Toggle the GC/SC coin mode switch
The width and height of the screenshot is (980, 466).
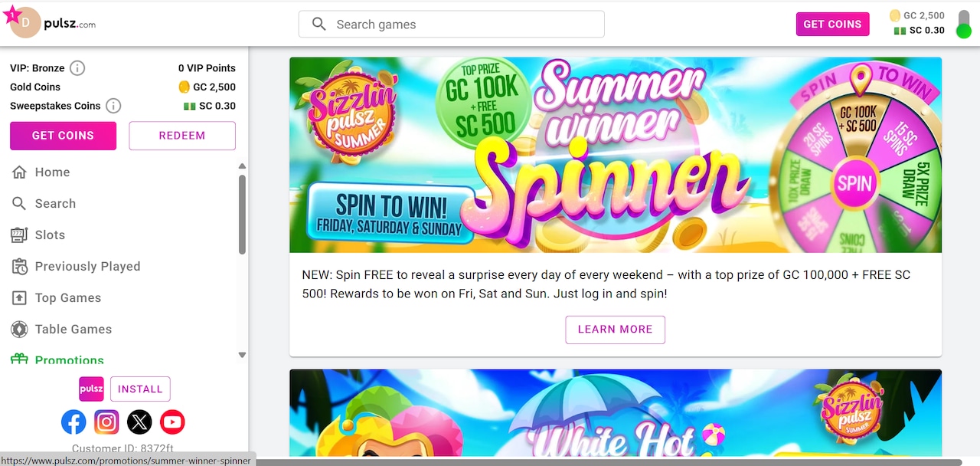tap(964, 24)
